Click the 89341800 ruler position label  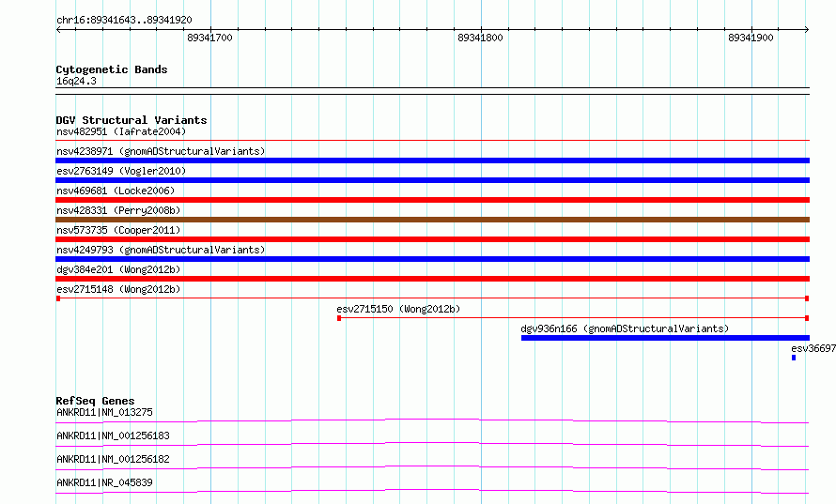[480, 38]
